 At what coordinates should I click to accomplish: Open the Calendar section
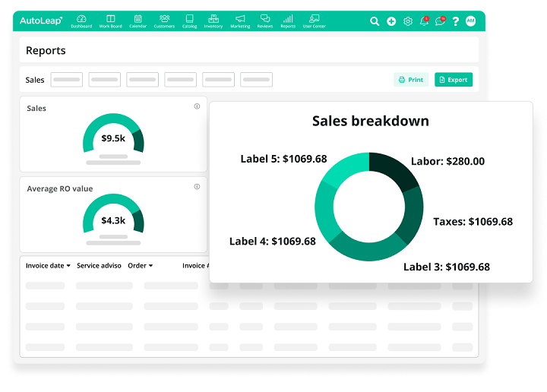pyautogui.click(x=138, y=21)
